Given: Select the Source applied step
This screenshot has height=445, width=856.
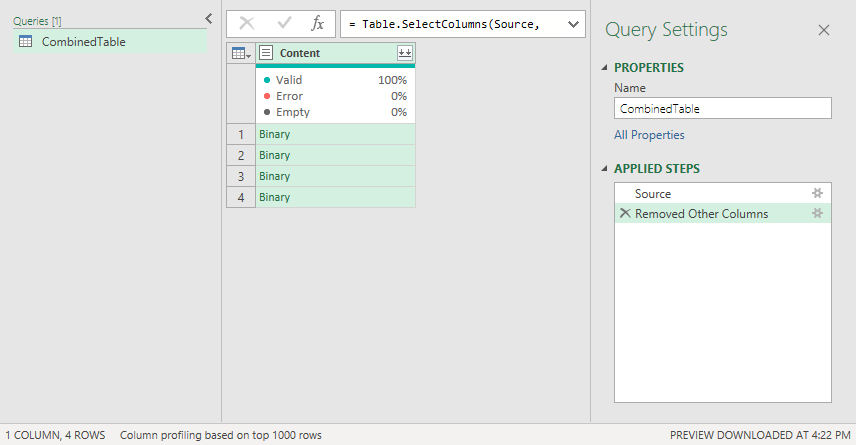Looking at the screenshot, I should coord(653,193).
